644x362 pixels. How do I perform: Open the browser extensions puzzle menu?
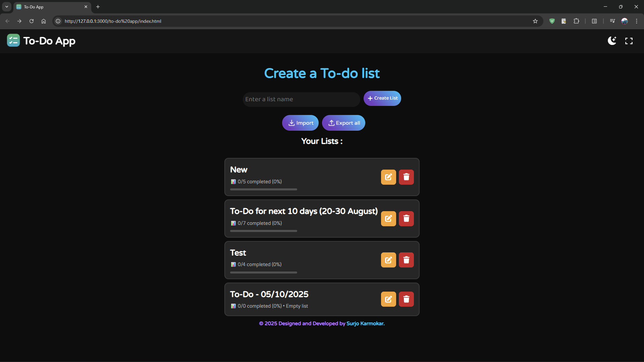(576, 21)
